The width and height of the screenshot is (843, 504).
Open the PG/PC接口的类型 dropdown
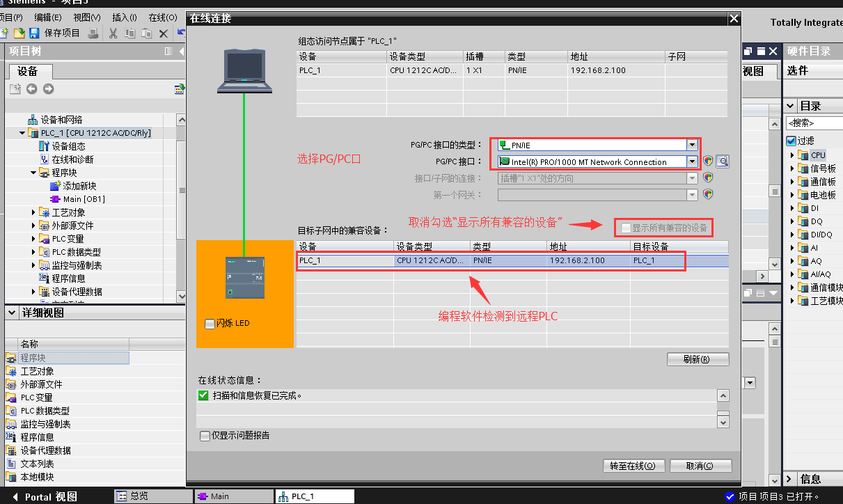coord(692,145)
